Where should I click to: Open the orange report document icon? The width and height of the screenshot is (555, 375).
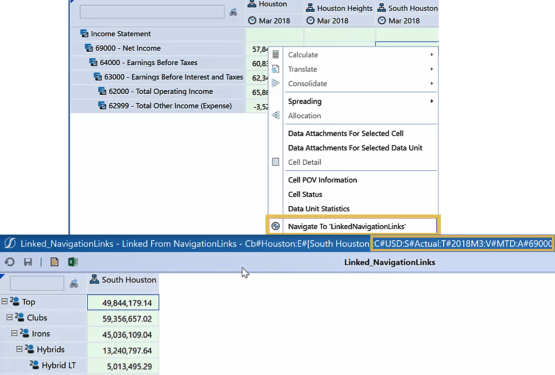point(55,262)
